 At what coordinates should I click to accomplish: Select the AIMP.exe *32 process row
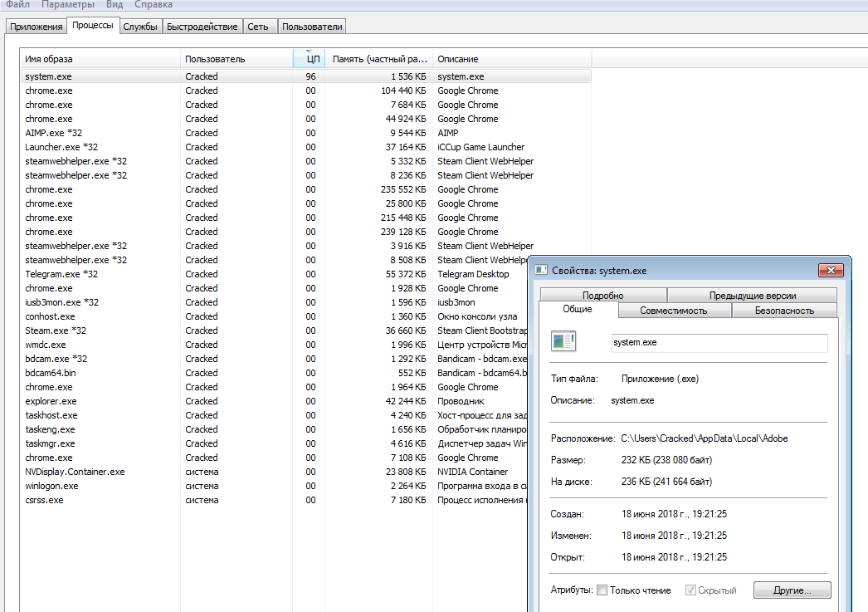[100, 133]
